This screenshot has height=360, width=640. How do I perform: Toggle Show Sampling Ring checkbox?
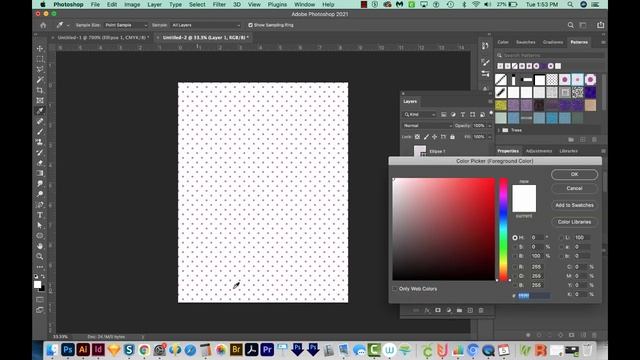250,25
